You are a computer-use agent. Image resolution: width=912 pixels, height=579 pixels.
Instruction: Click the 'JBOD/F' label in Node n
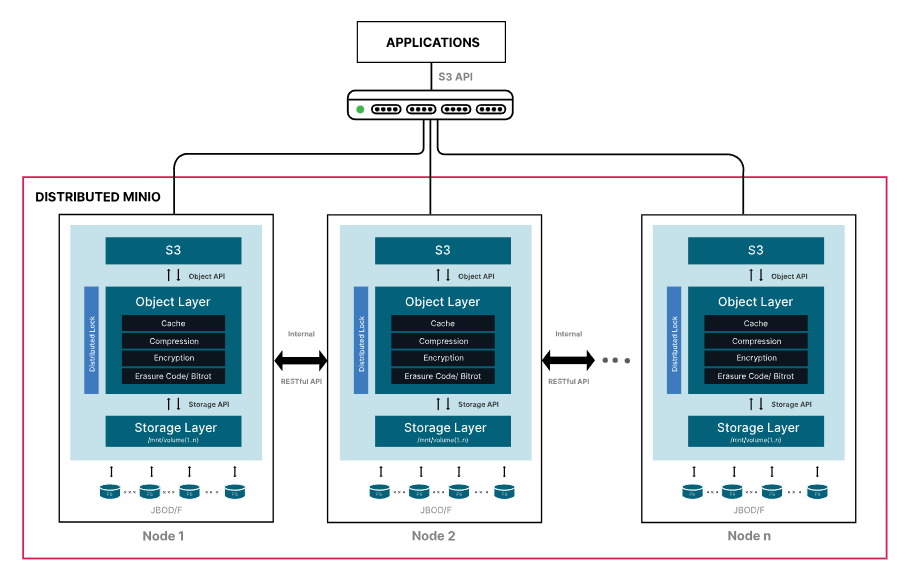[x=749, y=510]
